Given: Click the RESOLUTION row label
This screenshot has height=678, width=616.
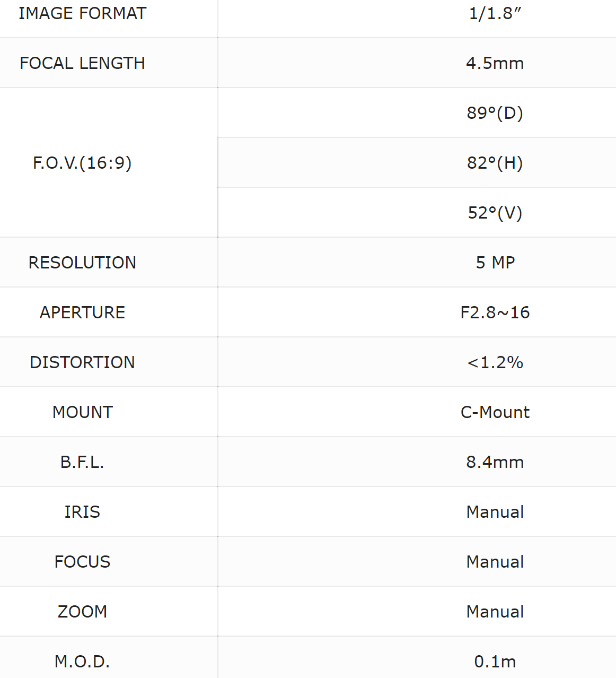Looking at the screenshot, I should click(x=82, y=263).
